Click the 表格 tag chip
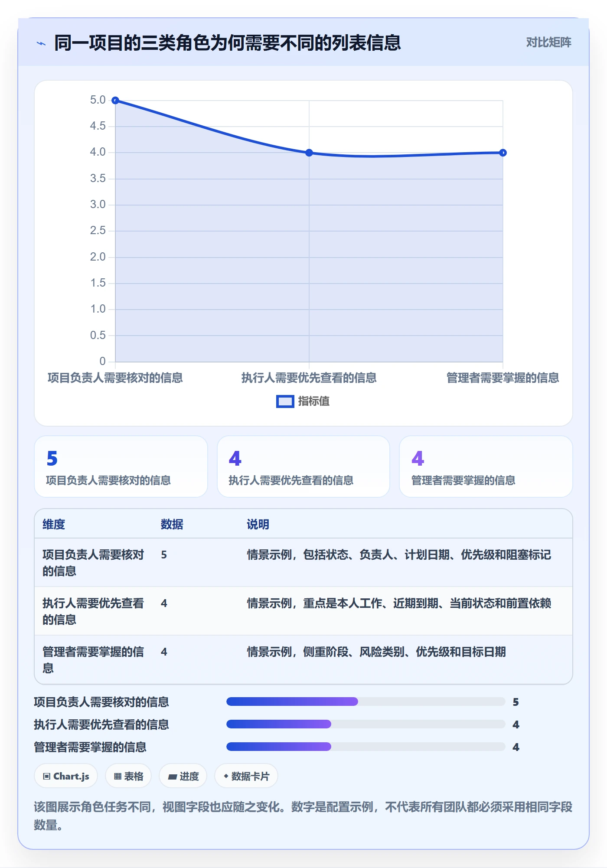607x868 pixels. (128, 776)
